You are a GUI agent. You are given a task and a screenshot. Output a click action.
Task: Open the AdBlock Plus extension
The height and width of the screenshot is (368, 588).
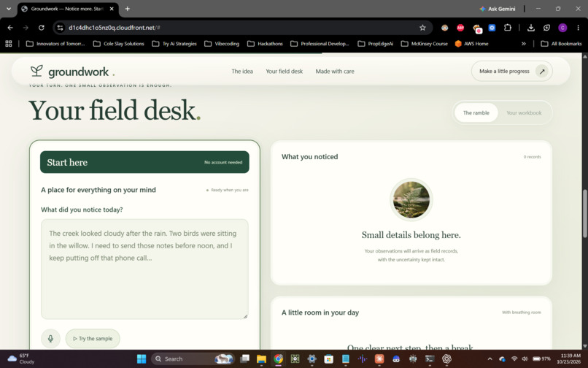click(460, 28)
